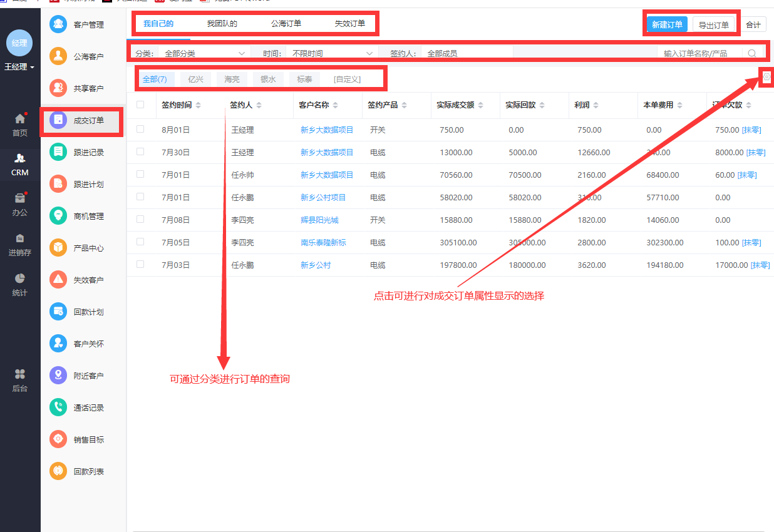Select the 海亮 filter tab
This screenshot has width=774, height=532.
click(x=232, y=79)
